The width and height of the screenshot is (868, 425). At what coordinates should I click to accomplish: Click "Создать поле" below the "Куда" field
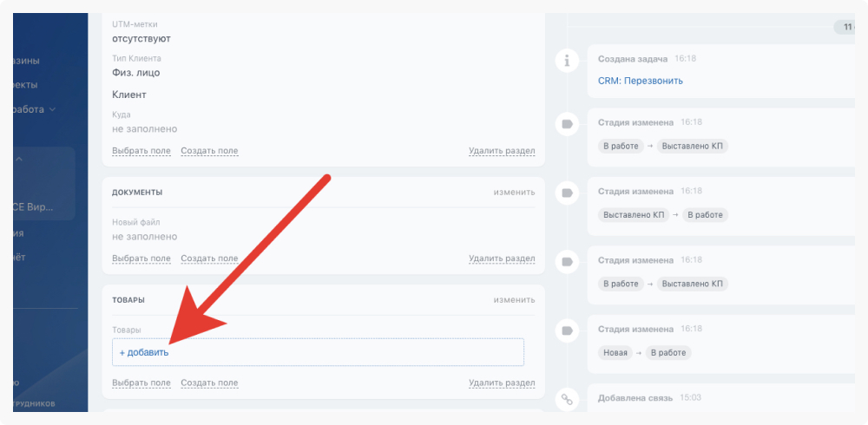click(209, 151)
